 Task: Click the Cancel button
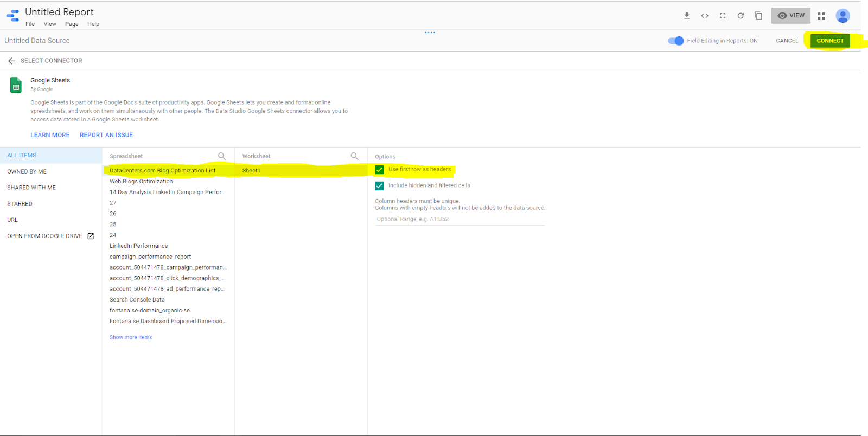(x=787, y=41)
